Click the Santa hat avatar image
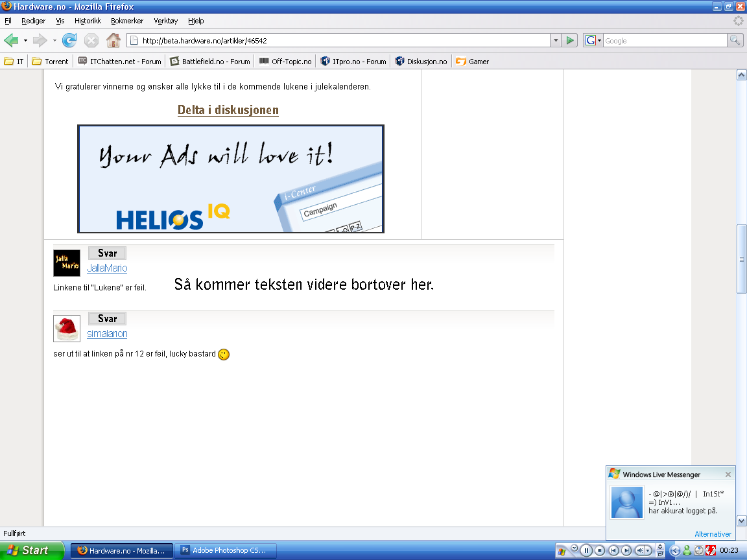747x560 pixels. tap(67, 329)
